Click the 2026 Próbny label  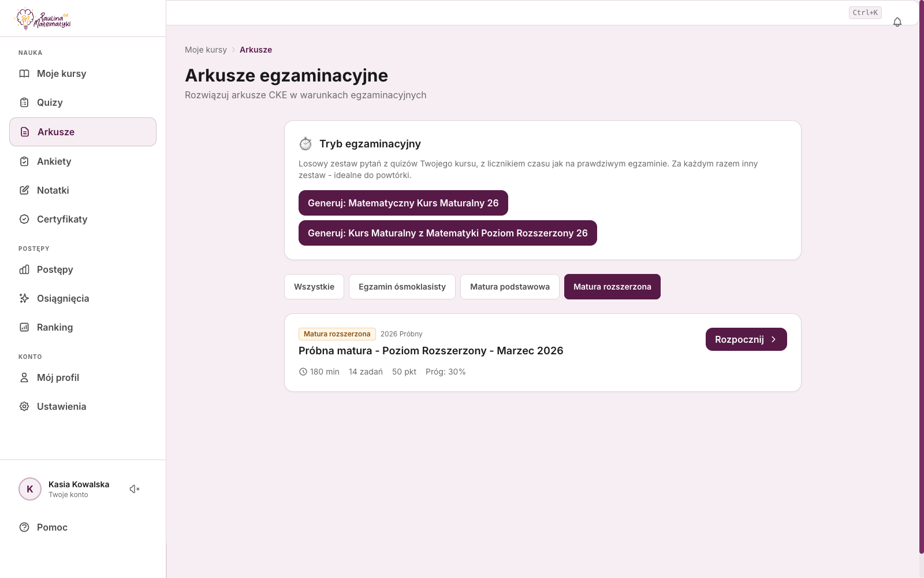pyautogui.click(x=401, y=334)
